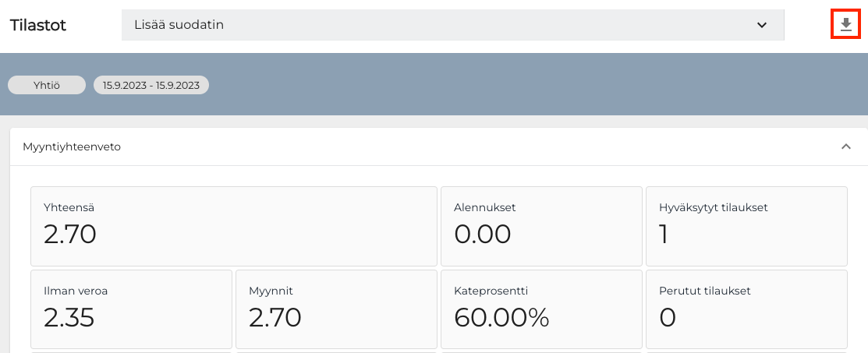This screenshot has height=353, width=868.
Task: Select the Perutut tilaukset label
Action: click(705, 291)
